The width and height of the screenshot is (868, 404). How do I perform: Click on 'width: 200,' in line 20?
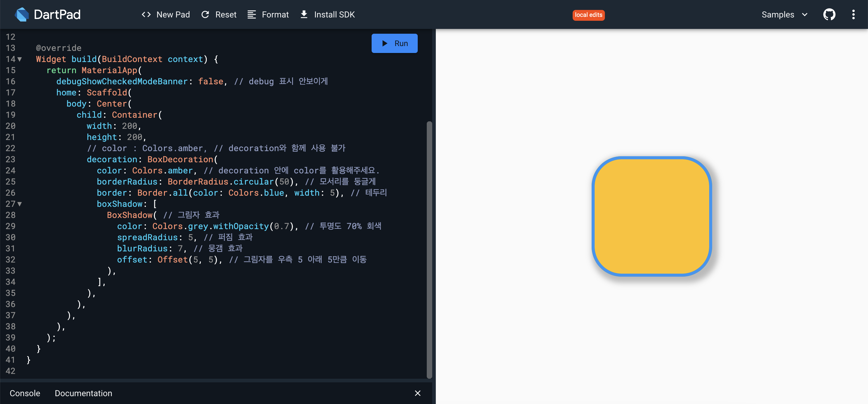coord(114,126)
